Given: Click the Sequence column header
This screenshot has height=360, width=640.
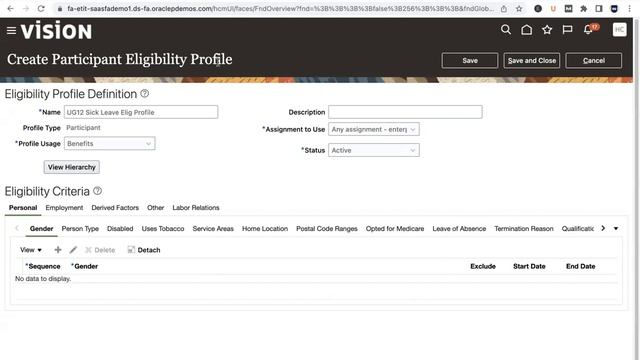Looking at the screenshot, I should (x=43, y=266).
